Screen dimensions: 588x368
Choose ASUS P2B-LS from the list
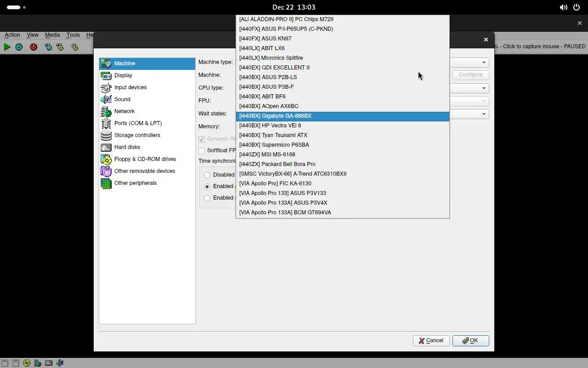tap(342, 77)
